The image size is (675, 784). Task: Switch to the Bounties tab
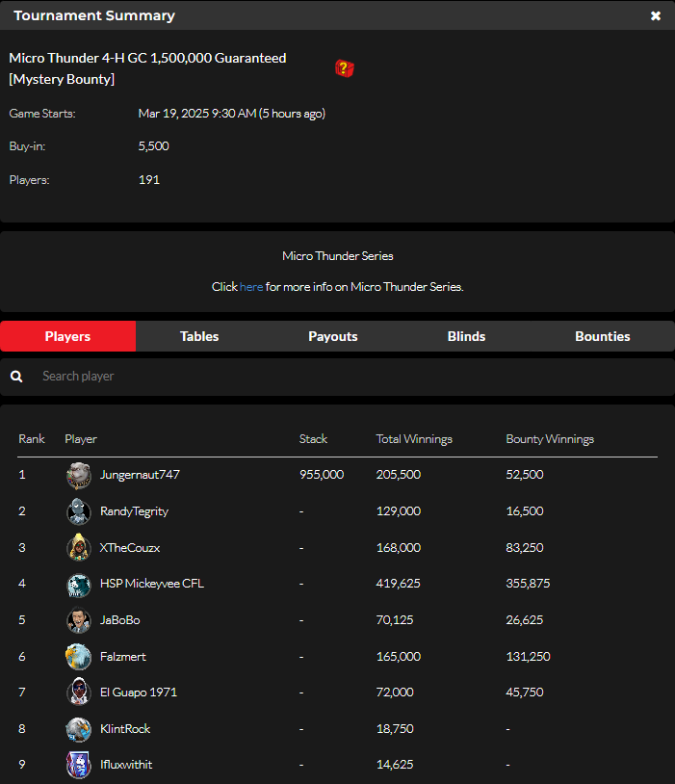coord(603,336)
